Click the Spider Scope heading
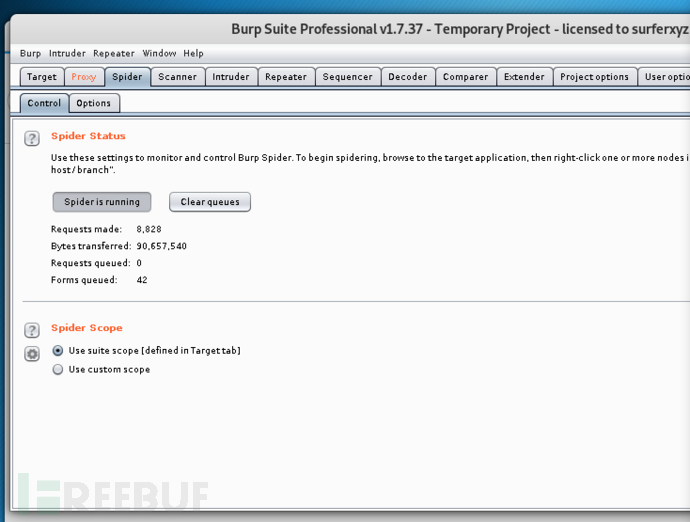This screenshot has height=522, width=690. (87, 328)
